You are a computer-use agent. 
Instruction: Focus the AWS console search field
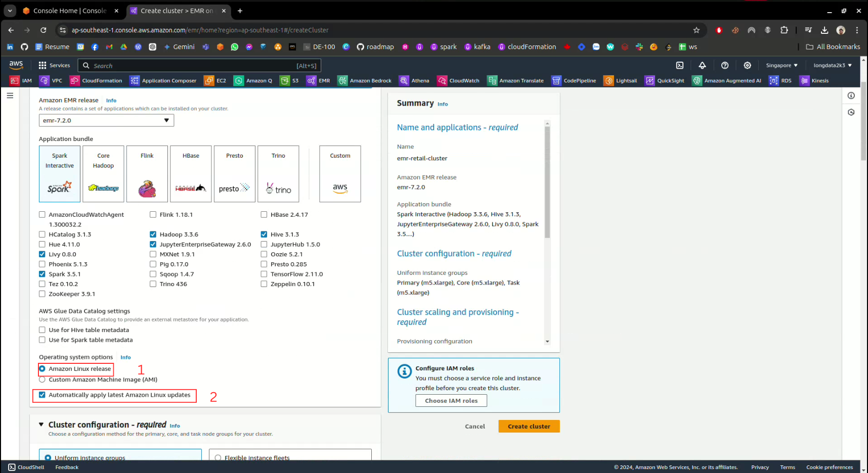[x=192, y=66]
